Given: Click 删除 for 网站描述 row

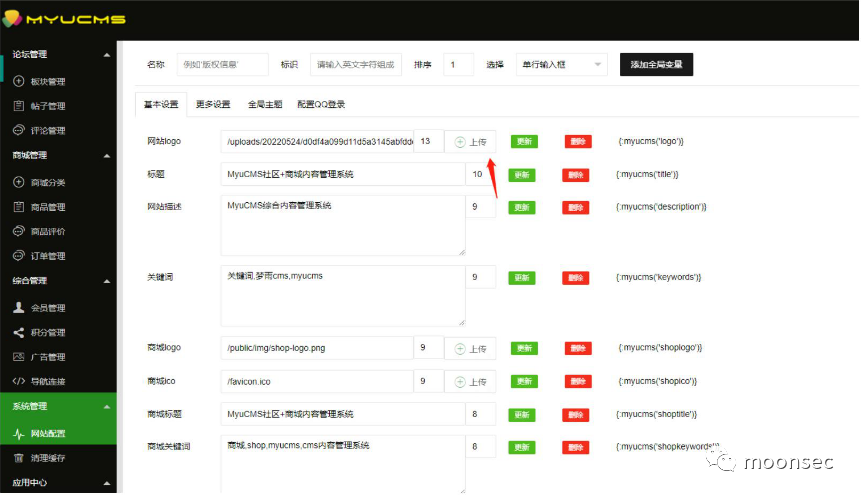Looking at the screenshot, I should (x=575, y=208).
